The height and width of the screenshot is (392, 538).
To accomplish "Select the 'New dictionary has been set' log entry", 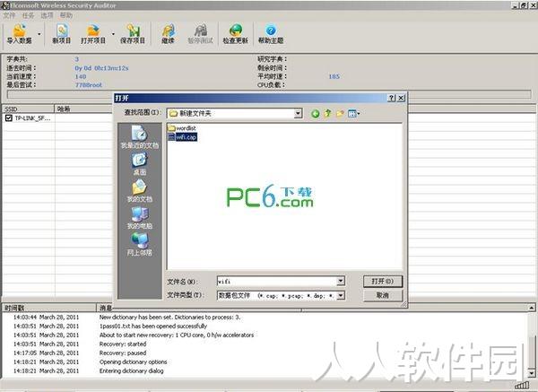I will click(169, 318).
